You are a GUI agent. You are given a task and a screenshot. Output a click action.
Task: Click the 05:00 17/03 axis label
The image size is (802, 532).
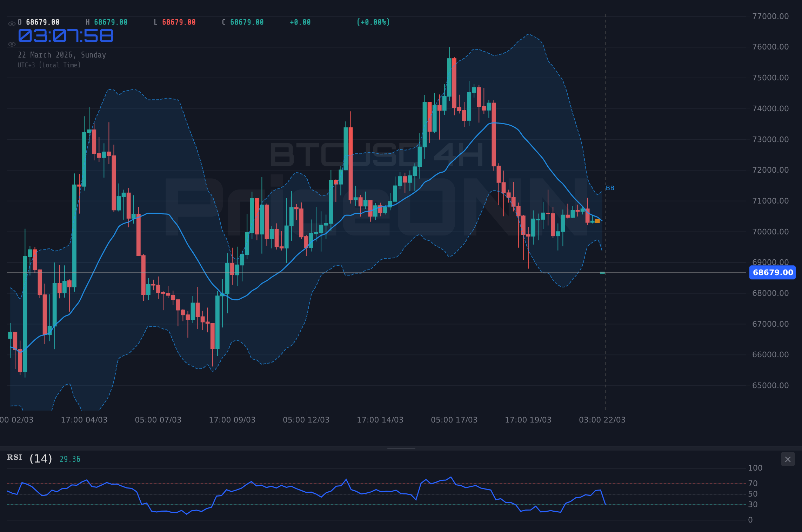coord(454,420)
